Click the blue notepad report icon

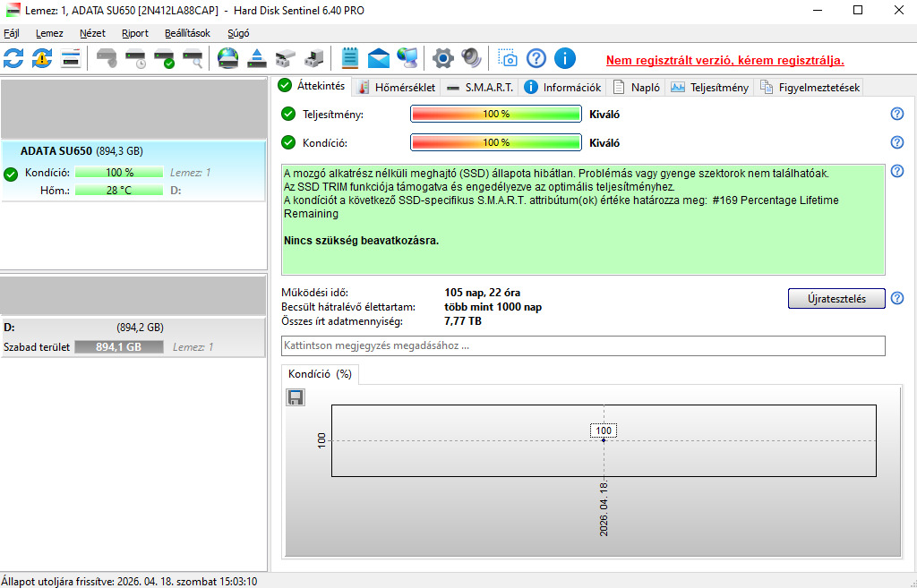[x=350, y=58]
